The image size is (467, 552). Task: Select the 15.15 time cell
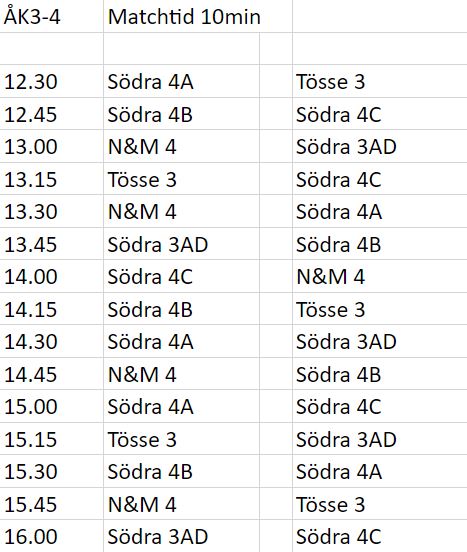click(51, 439)
